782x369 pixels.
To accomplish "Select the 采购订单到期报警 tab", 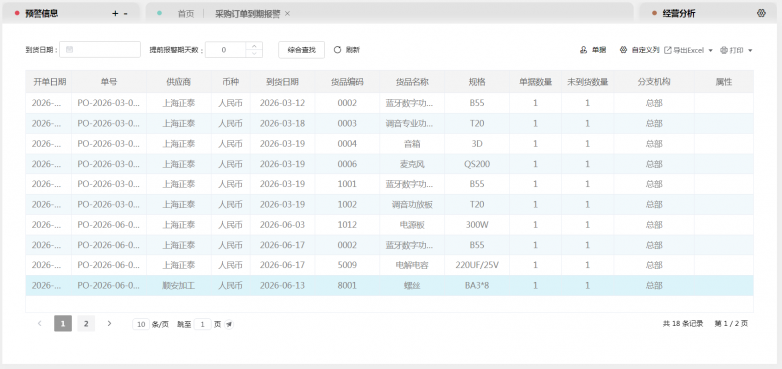I will pyautogui.click(x=247, y=14).
